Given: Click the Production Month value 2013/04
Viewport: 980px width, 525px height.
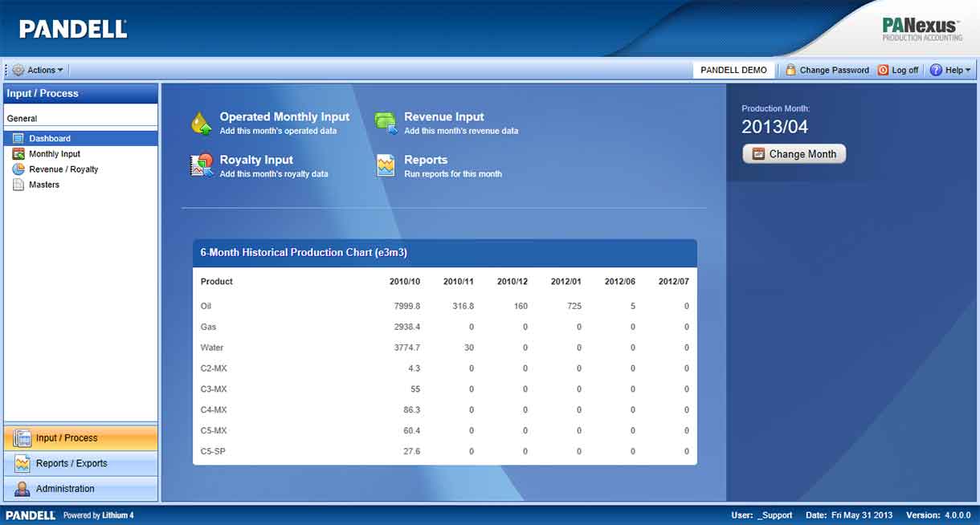Looking at the screenshot, I should coord(774,127).
